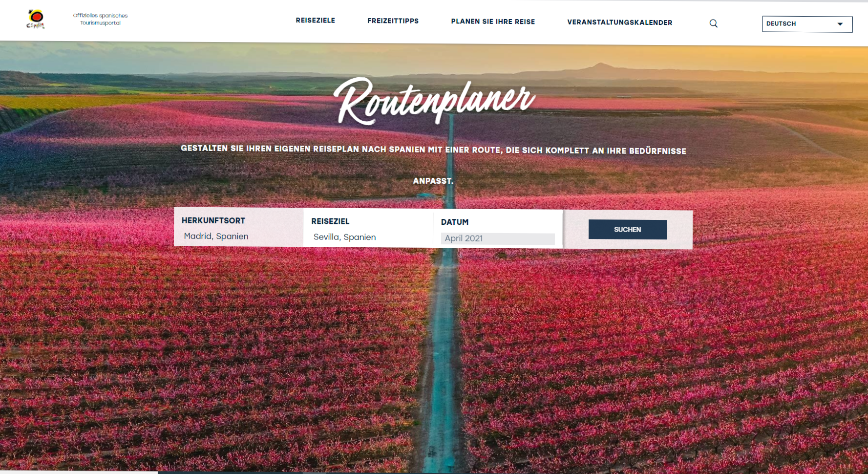Open the REISEZIELE menu
Screen dimensions: 868x474
tap(315, 21)
